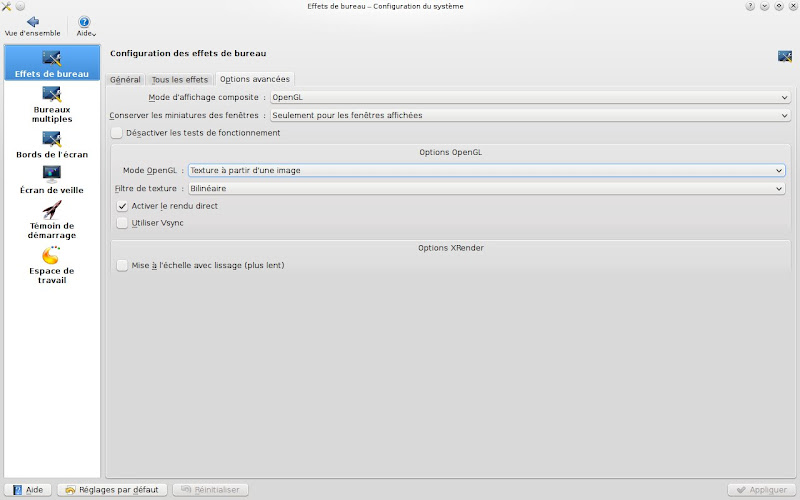Click the title bar help question-mark button
The height and width of the screenshot is (500, 800).
[x=750, y=6]
